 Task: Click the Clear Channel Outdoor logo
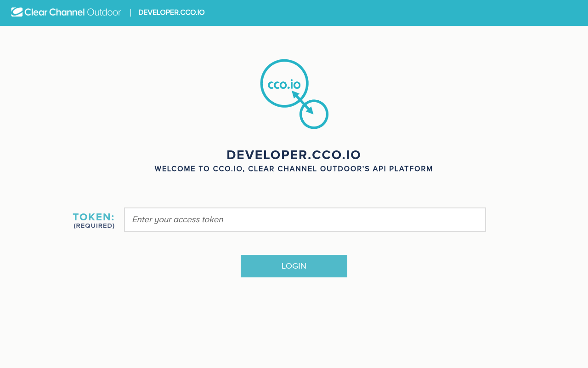click(x=66, y=12)
